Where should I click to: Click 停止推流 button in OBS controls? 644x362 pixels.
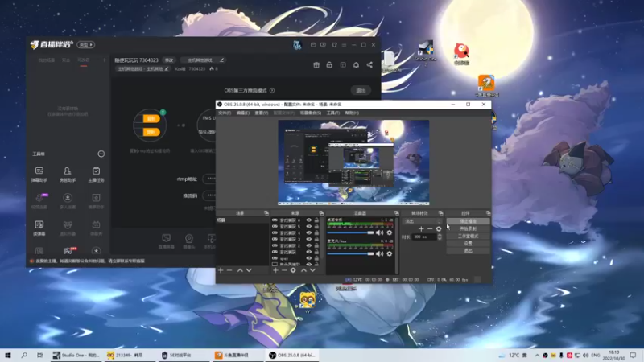[x=469, y=221]
